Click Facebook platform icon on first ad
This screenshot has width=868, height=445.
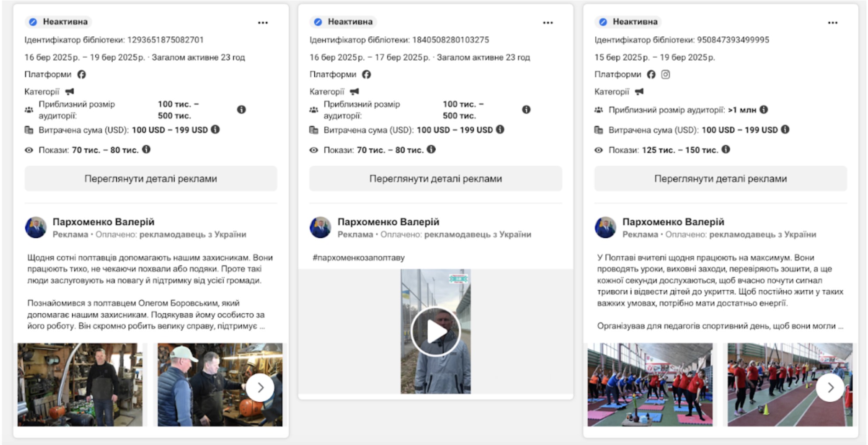coord(82,74)
